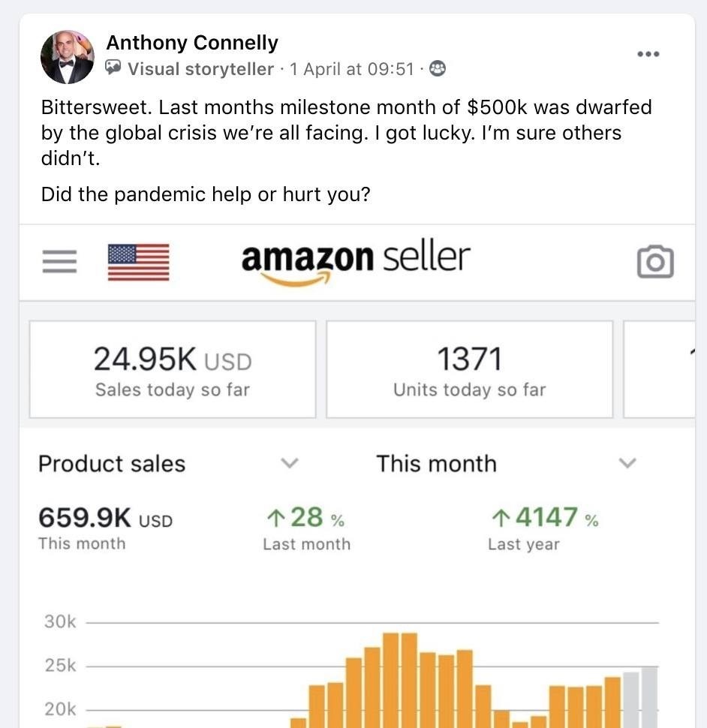707x728 pixels.
Task: Click the Visual storyteller badge label
Action: [x=200, y=69]
